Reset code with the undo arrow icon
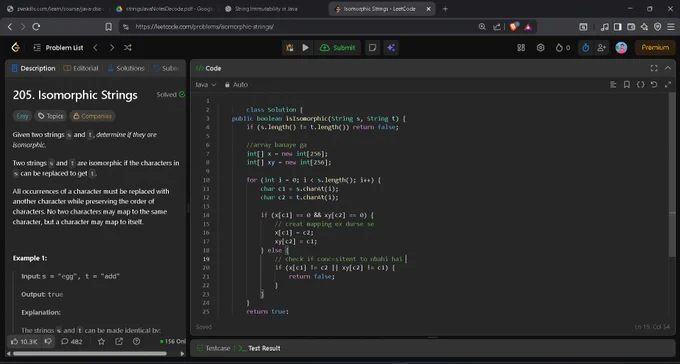The width and height of the screenshot is (680, 364). tap(654, 85)
